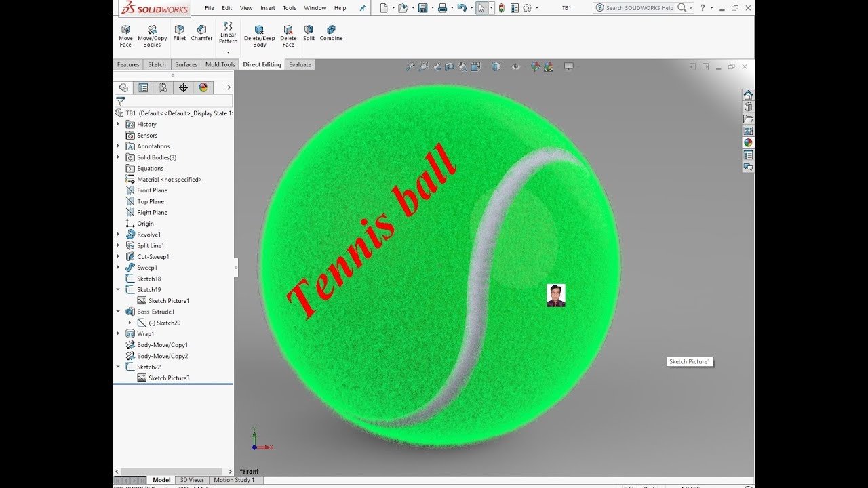Activate the Fillet tool

(x=179, y=33)
